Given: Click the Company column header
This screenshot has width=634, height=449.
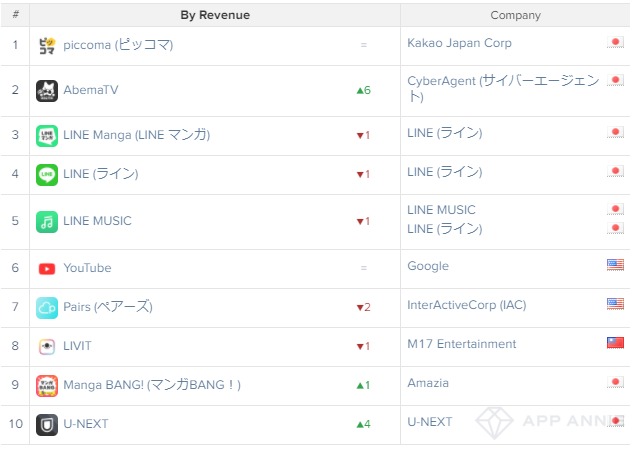Looking at the screenshot, I should (515, 15).
